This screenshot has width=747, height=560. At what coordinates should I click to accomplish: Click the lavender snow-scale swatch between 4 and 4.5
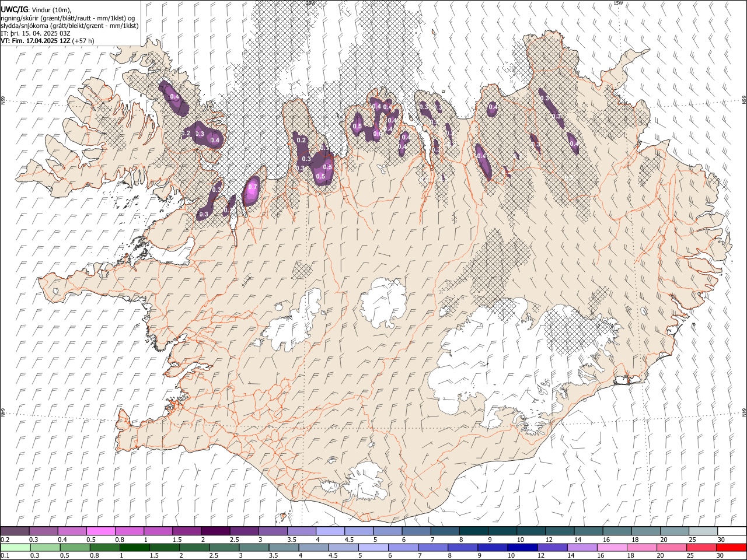click(330, 531)
